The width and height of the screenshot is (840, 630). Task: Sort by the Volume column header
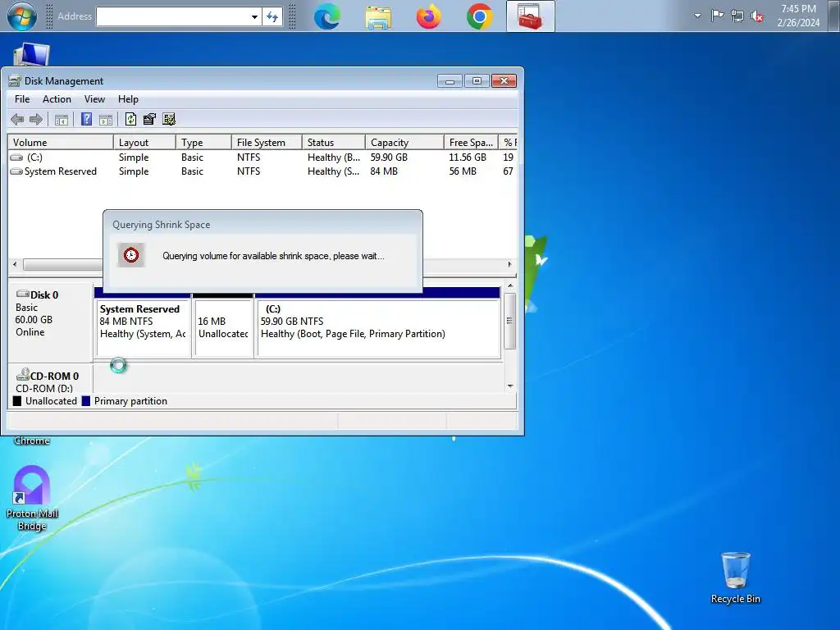point(61,143)
